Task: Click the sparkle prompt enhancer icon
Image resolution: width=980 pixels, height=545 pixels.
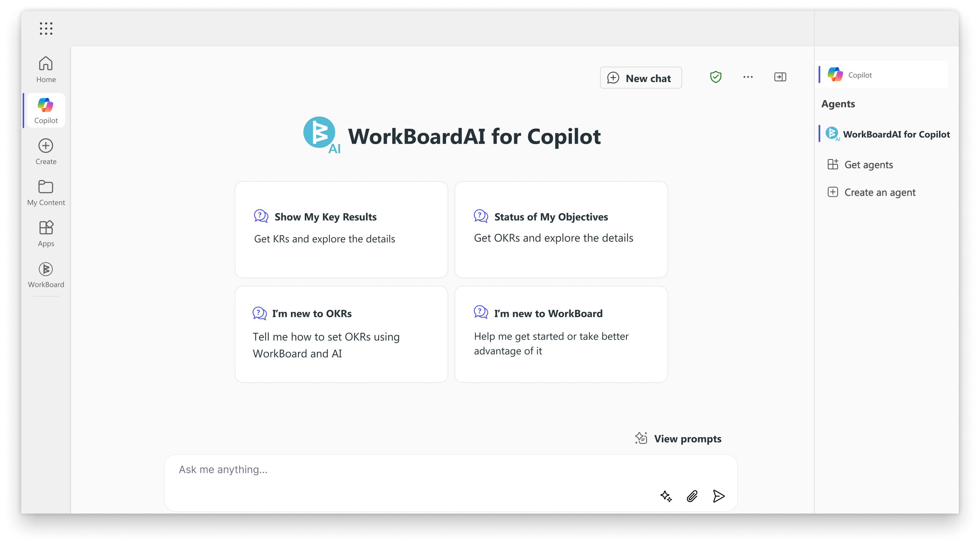Action: tap(666, 496)
